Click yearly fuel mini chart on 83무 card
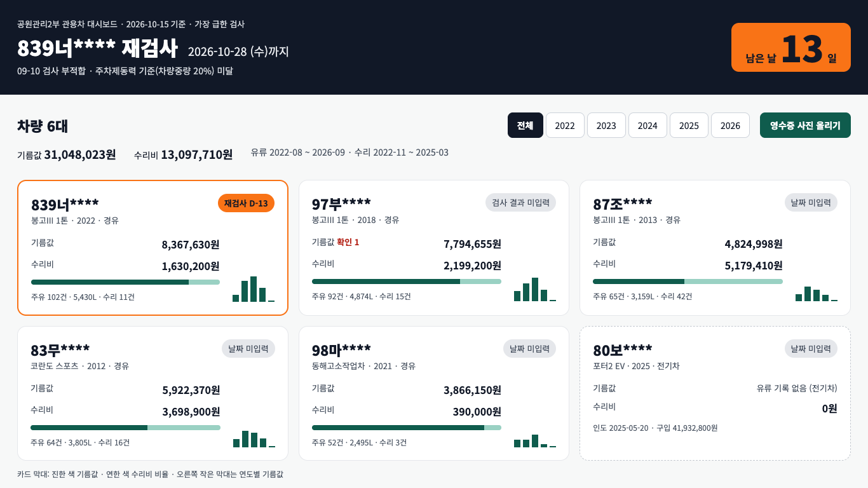The image size is (868, 488). [254, 439]
